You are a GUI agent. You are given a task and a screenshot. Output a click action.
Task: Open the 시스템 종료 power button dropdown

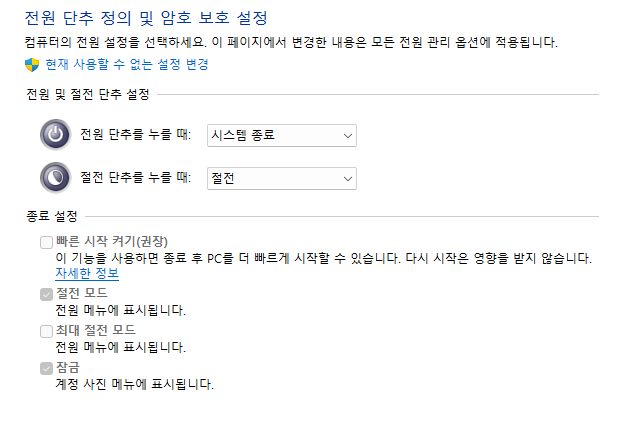[281, 135]
